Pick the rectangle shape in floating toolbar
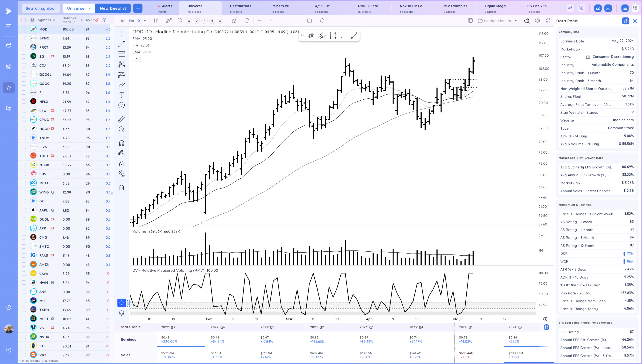The image size is (642, 364). 333,36
